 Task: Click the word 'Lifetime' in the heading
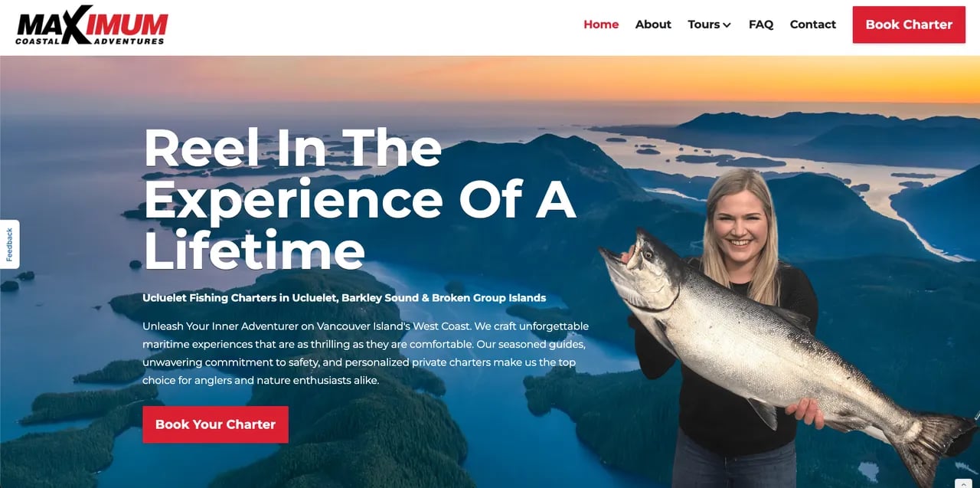(254, 249)
